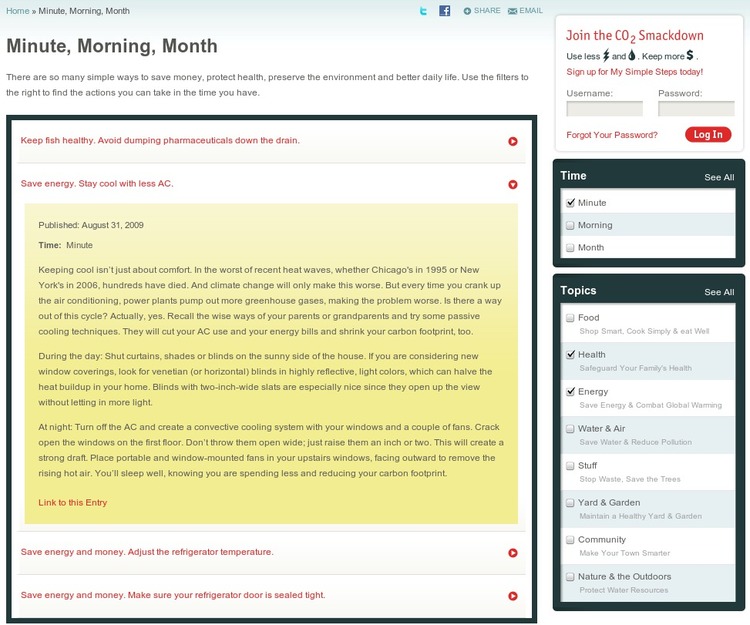
Task: Check the Month time filter
Action: click(x=570, y=247)
